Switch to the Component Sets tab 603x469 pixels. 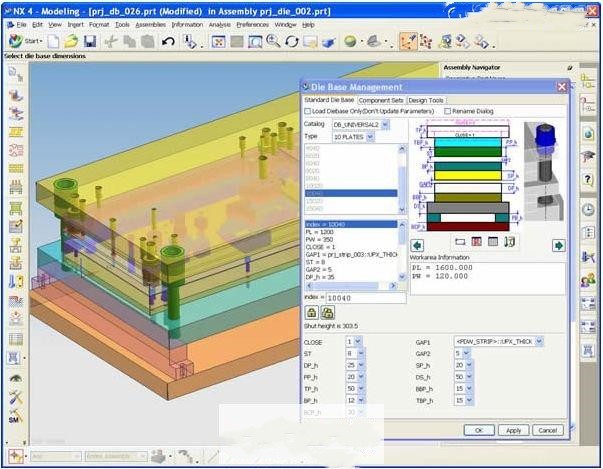tap(381, 100)
